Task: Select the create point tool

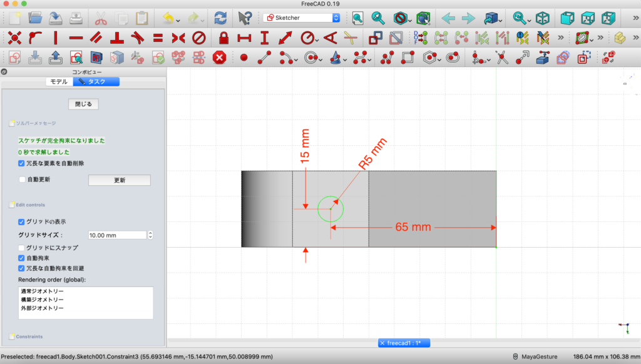Action: [244, 58]
